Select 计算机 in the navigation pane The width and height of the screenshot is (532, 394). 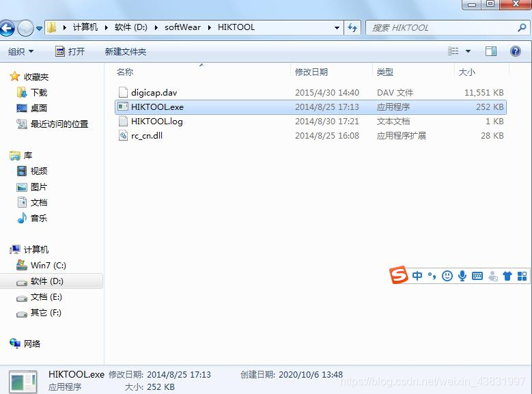tap(36, 249)
